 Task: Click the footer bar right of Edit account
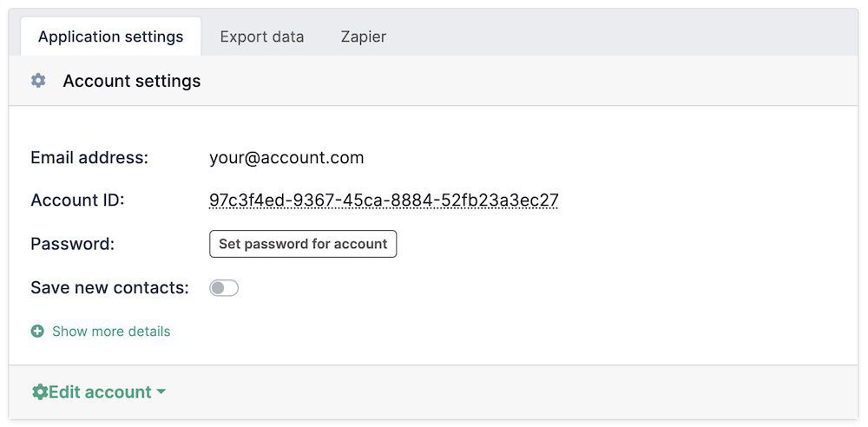coord(521,392)
